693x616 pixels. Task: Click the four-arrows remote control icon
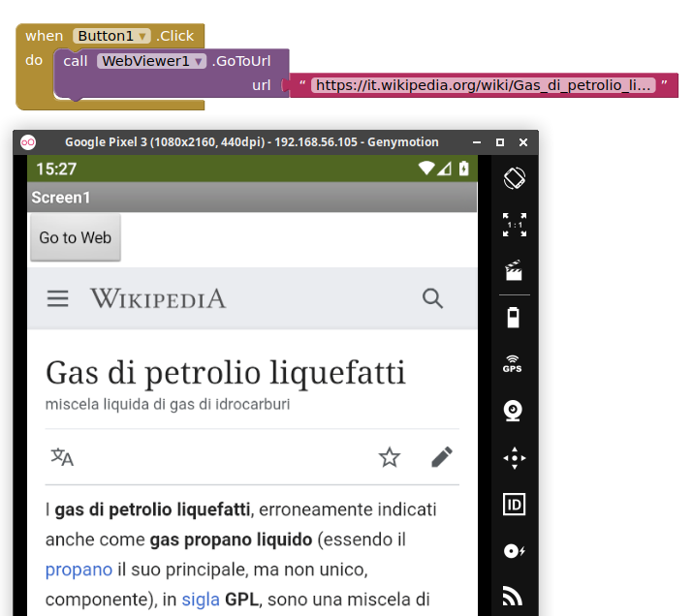(514, 457)
